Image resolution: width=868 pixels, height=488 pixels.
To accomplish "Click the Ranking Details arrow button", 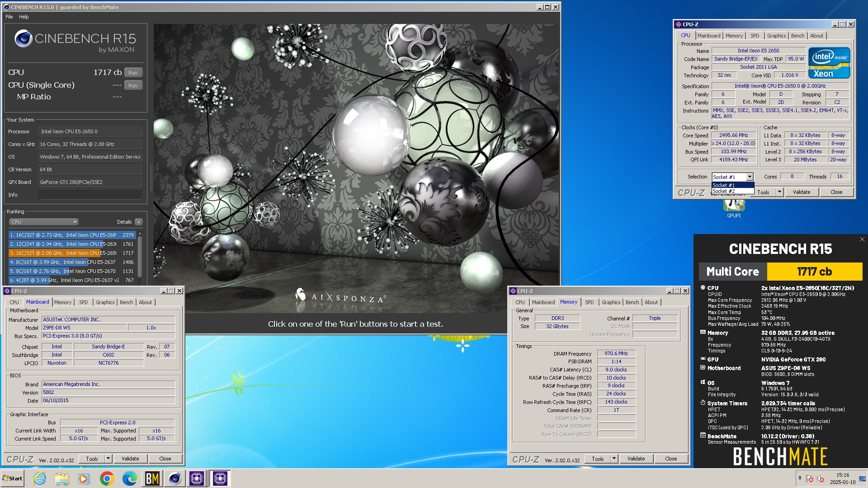I will tap(139, 222).
